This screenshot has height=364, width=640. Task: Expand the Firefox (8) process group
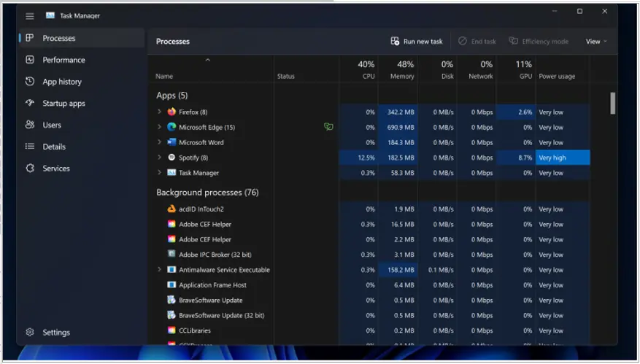point(159,112)
